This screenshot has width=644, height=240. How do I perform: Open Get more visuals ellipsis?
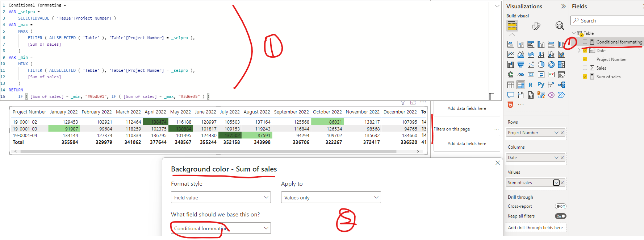click(520, 105)
